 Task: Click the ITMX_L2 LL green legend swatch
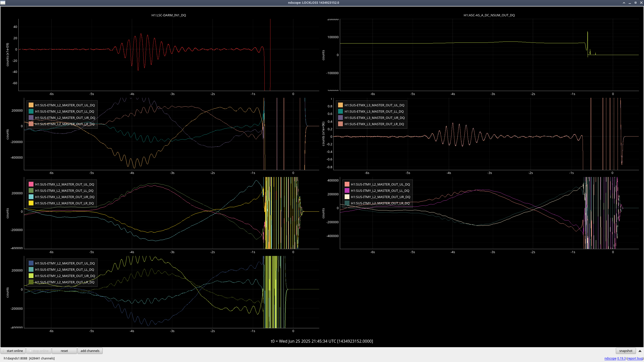pyautogui.click(x=31, y=191)
